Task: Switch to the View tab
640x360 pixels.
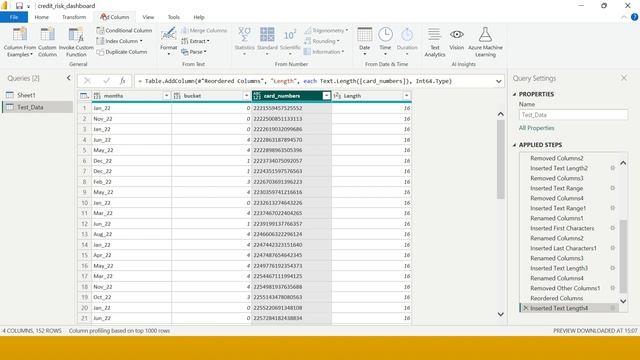Action: pyautogui.click(x=148, y=17)
